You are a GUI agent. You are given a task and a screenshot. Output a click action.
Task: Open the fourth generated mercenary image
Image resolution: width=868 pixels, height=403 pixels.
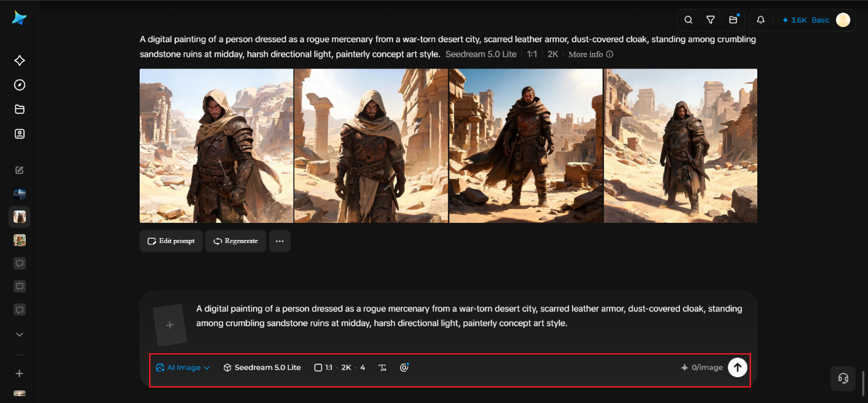pos(681,145)
